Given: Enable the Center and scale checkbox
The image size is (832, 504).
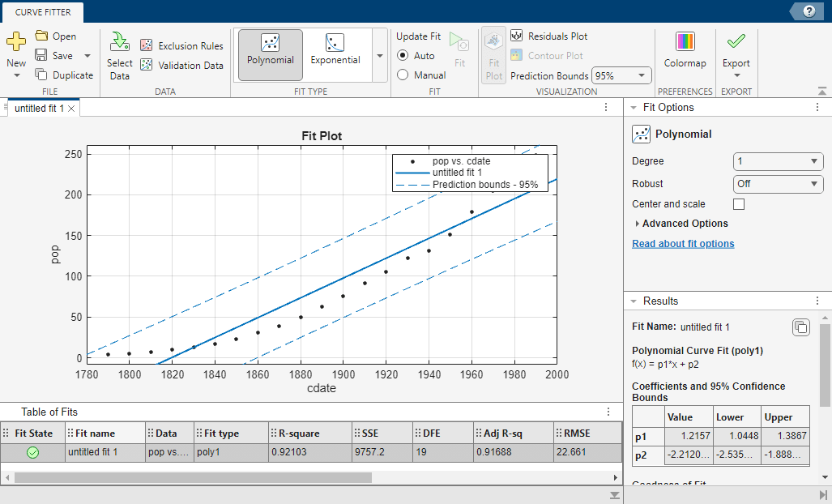Looking at the screenshot, I should (x=738, y=204).
